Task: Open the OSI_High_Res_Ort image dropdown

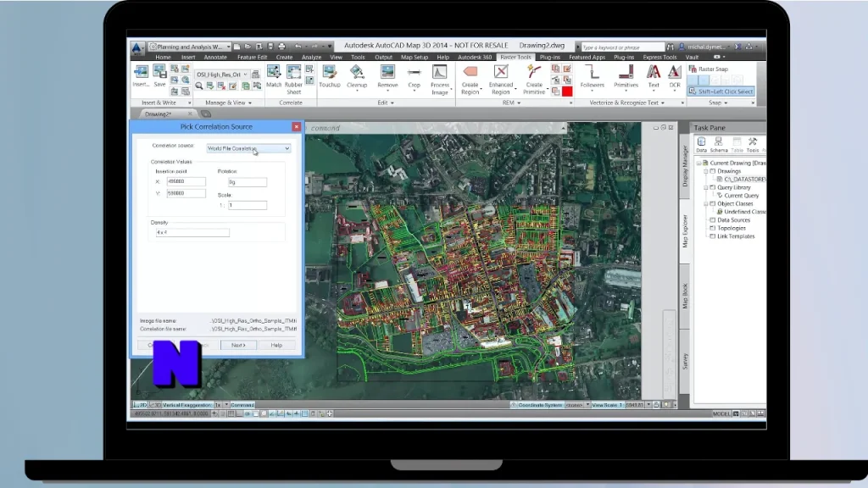Action: click(x=221, y=75)
